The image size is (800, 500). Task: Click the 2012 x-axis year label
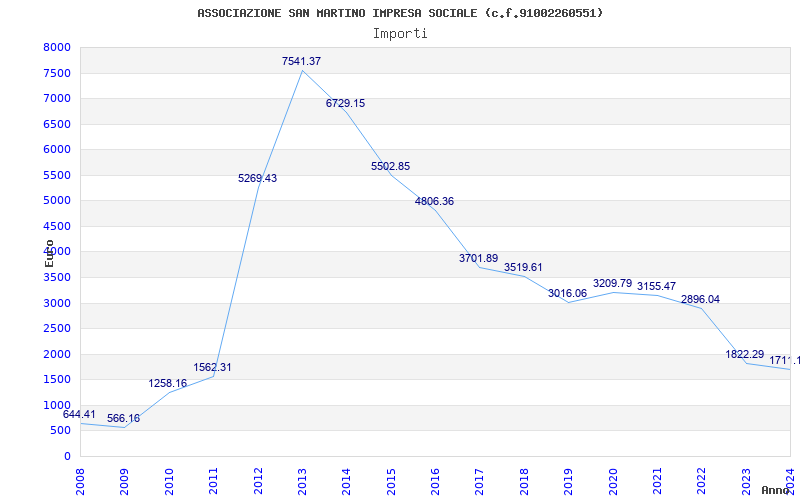pyautogui.click(x=258, y=481)
